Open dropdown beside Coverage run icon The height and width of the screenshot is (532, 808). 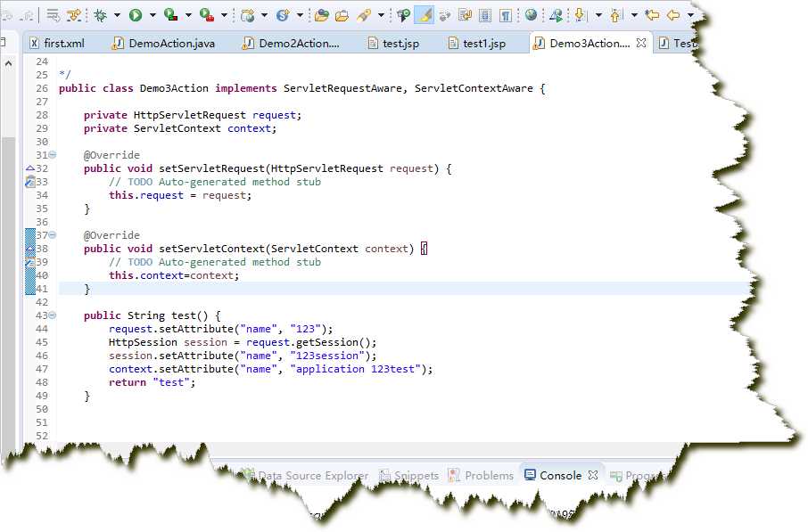click(188, 15)
